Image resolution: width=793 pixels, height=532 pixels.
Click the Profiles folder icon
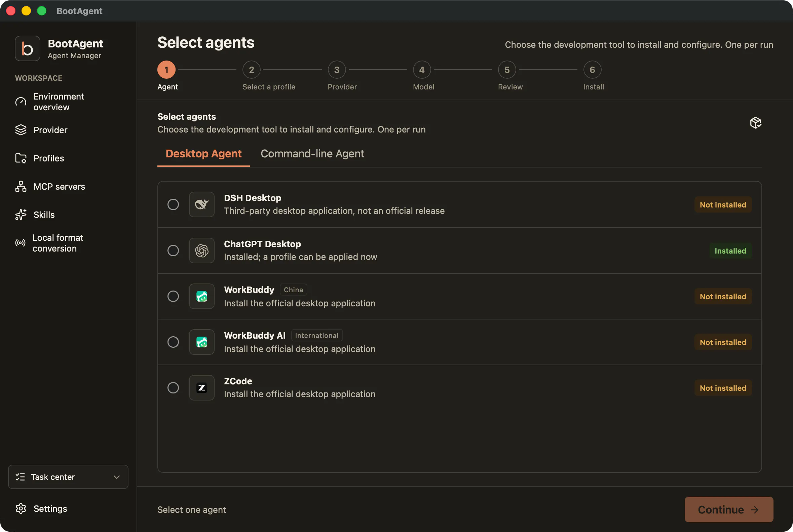[21, 158]
